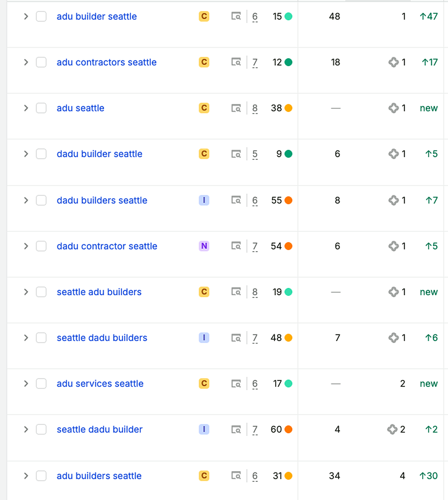
Task: Open SERP view icon for adu seattle
Action: coord(236,108)
